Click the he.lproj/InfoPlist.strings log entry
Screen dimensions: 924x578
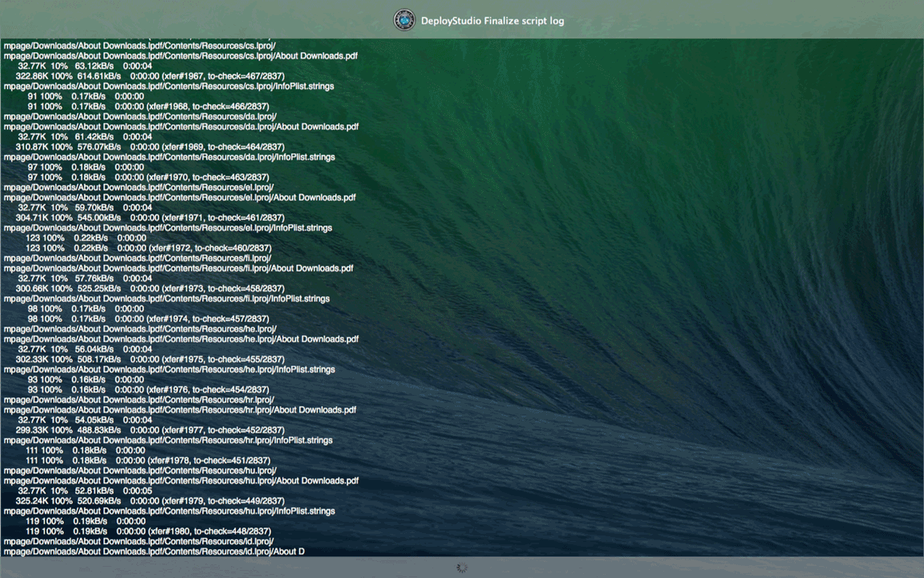point(168,369)
